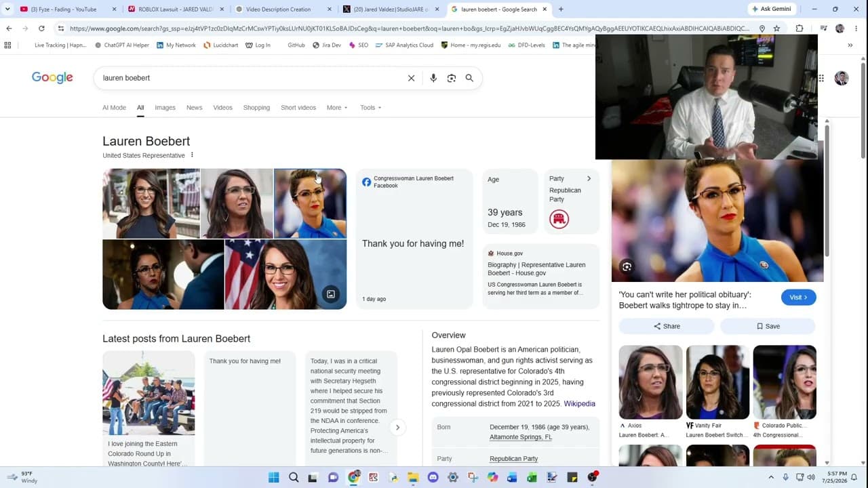Switch to the Video Description Creation tab

pyautogui.click(x=283, y=9)
